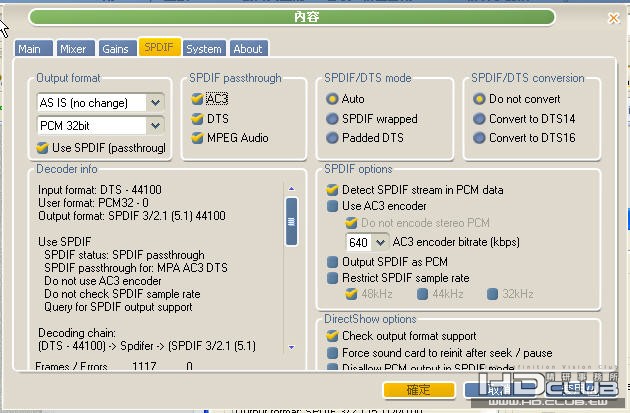Click 'Query for SPDIF output support' line
630x413 pixels.
(x=118, y=307)
